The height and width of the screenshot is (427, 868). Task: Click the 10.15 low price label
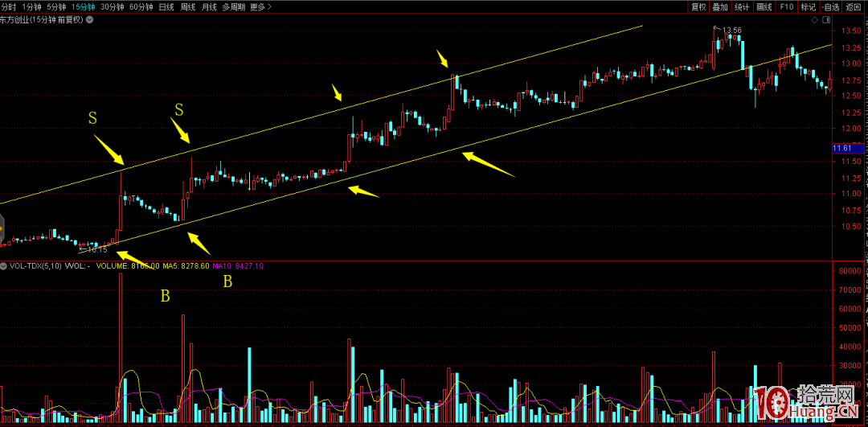(96, 250)
